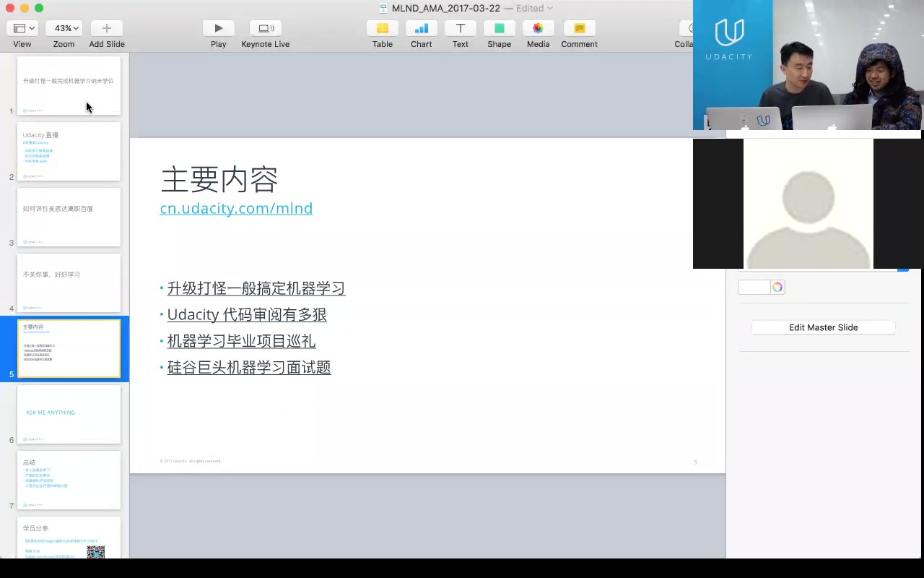Insert a Shape from toolbar
924x578 pixels.
coord(499,28)
